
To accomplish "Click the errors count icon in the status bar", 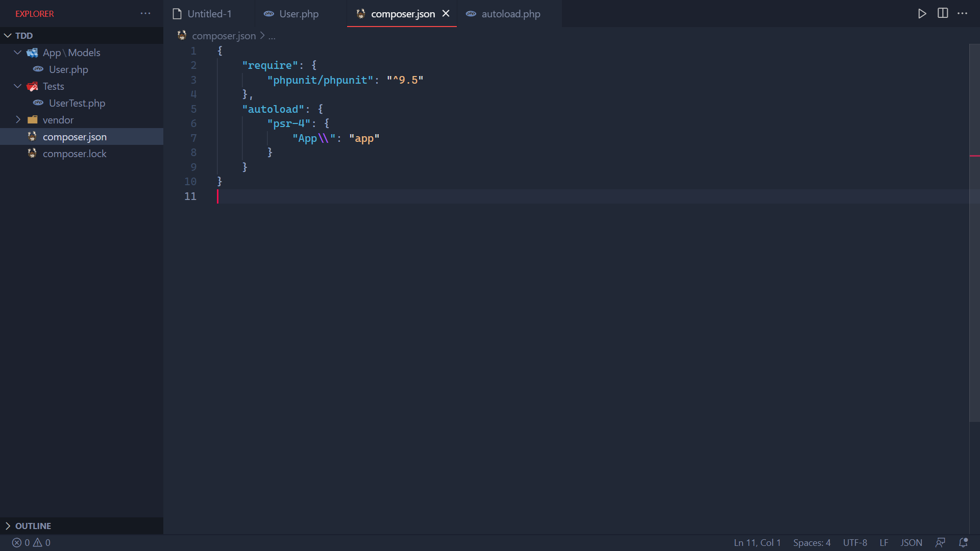I will click(17, 543).
